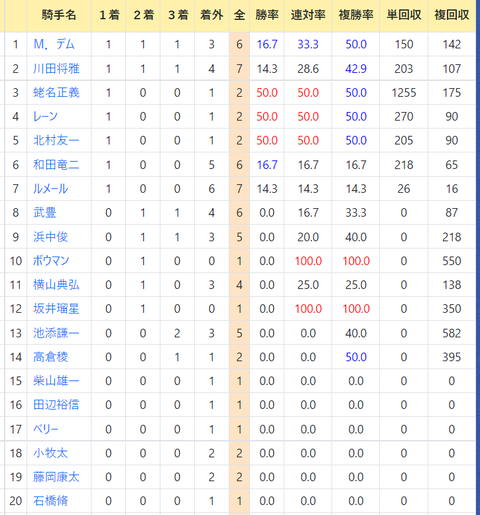480x515 pixels.
Task: Click the レーン jockey link
Action: 46,117
